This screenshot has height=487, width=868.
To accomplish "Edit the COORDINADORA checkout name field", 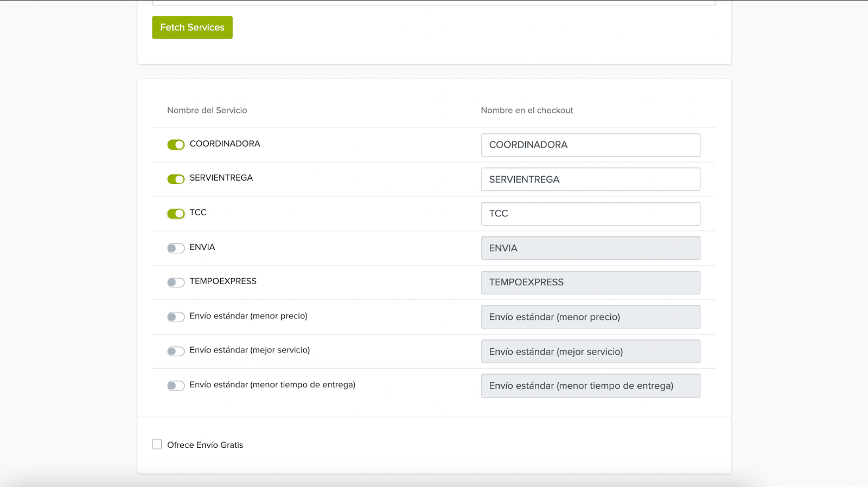I will coord(590,145).
